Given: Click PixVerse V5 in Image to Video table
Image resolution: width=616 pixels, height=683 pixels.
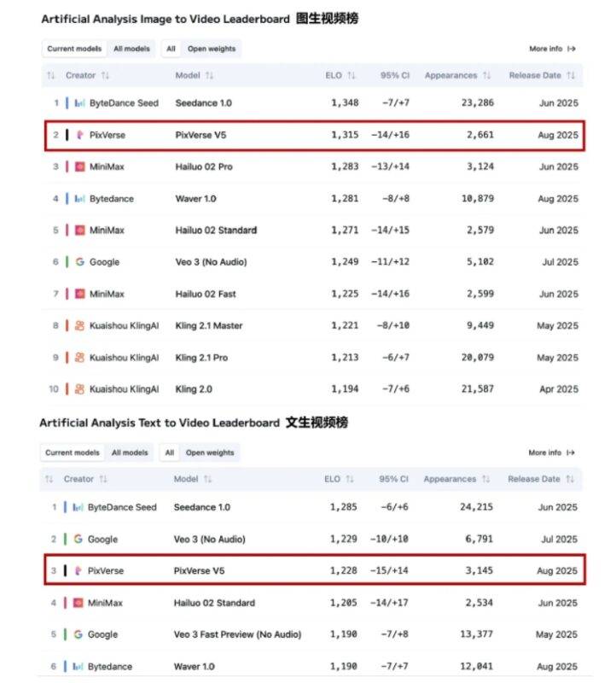Looking at the screenshot, I should (200, 135).
